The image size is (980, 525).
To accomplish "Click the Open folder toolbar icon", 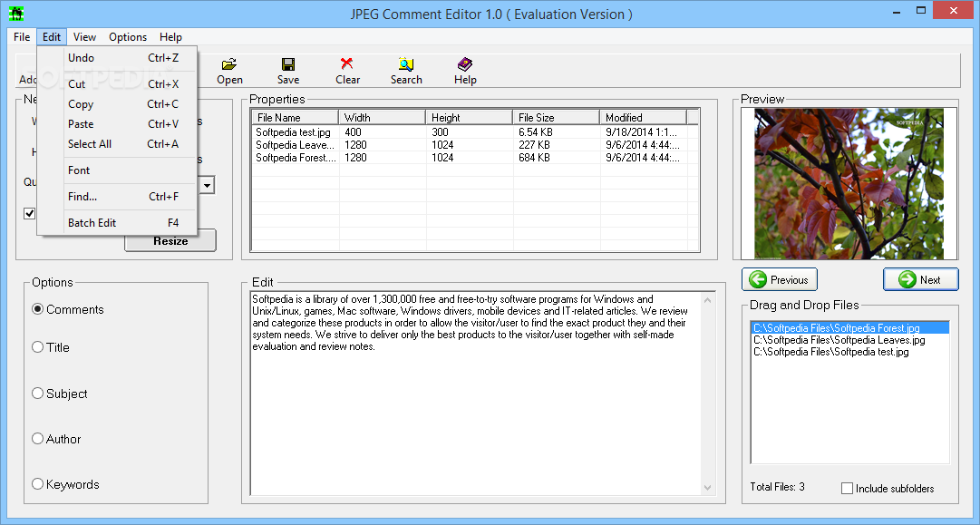I will point(229,63).
